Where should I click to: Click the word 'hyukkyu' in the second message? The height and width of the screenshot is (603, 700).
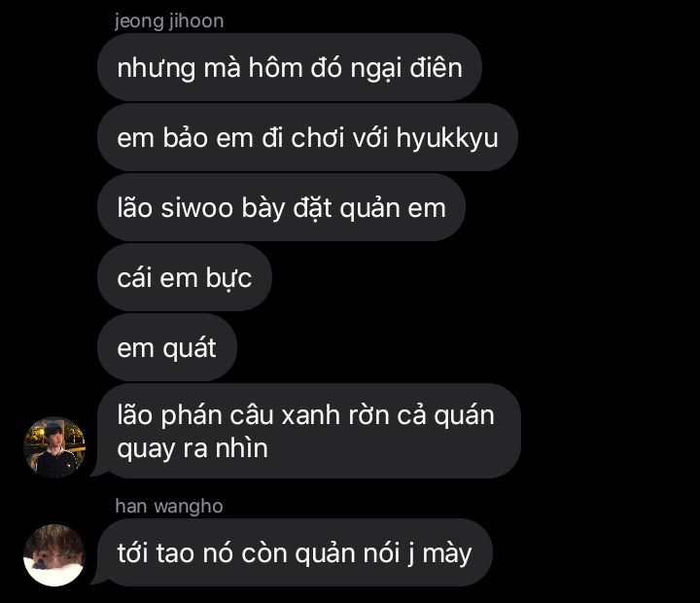[447, 138]
